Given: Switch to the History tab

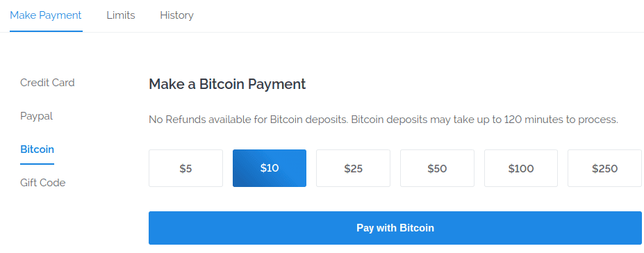Looking at the screenshot, I should click(176, 15).
